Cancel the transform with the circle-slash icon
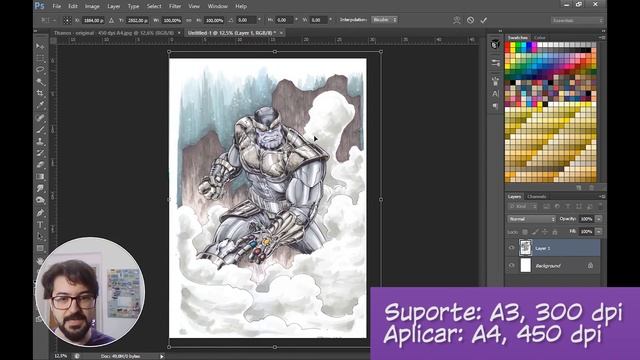 (470, 20)
